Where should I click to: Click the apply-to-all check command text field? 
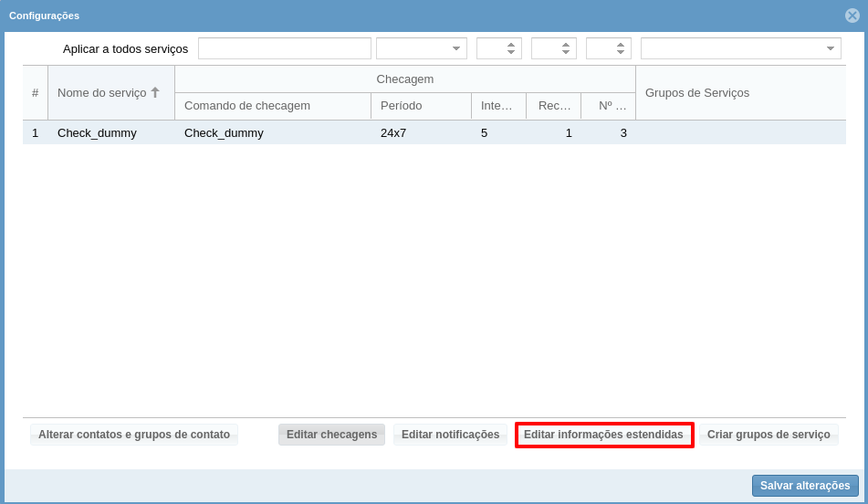tap(284, 49)
